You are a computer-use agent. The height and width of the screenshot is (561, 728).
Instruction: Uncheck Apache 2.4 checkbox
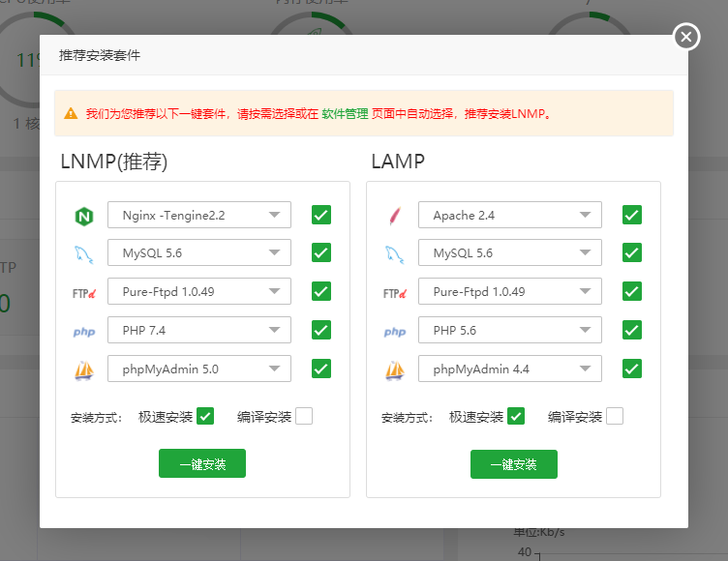(x=632, y=215)
